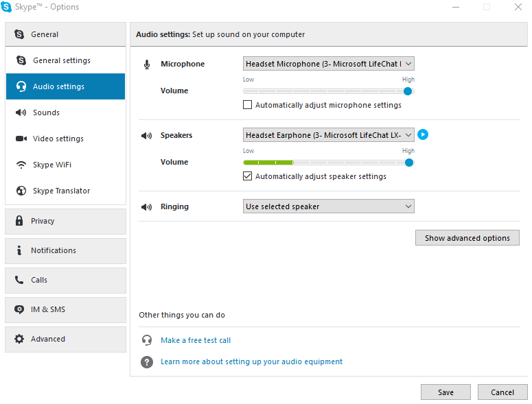Close the Skype Options window
This screenshot has height=404, width=532.
tap(518, 7)
